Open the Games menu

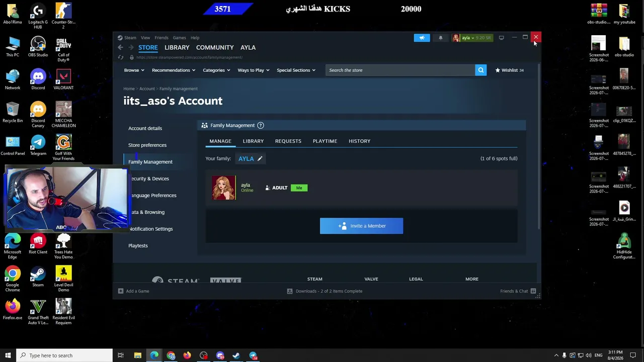[179, 38]
